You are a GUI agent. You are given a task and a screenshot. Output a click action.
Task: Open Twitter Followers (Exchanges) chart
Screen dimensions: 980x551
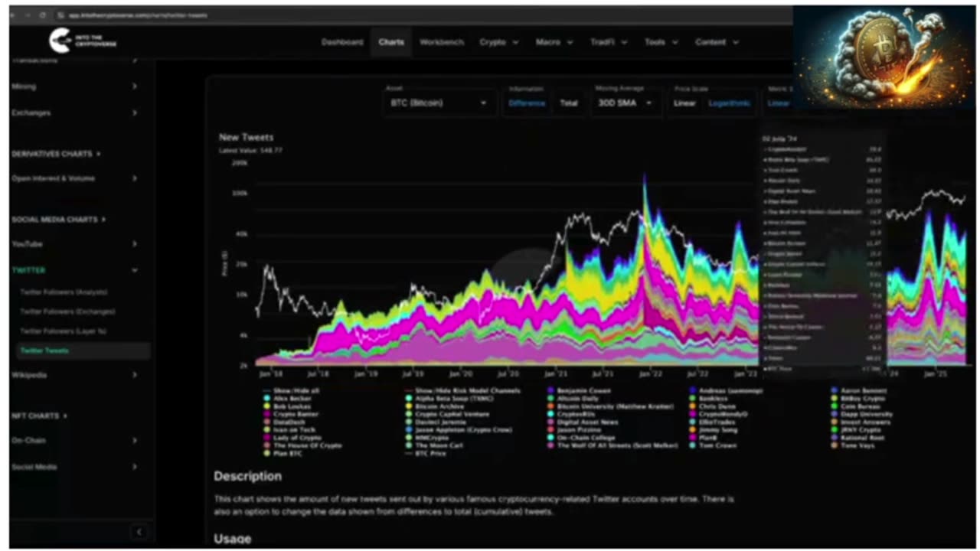pyautogui.click(x=67, y=311)
